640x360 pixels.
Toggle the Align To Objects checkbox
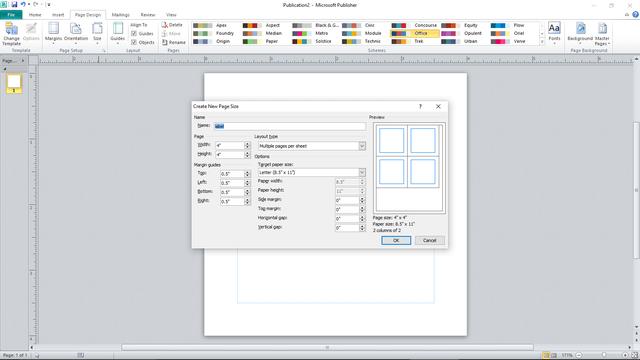click(134, 42)
